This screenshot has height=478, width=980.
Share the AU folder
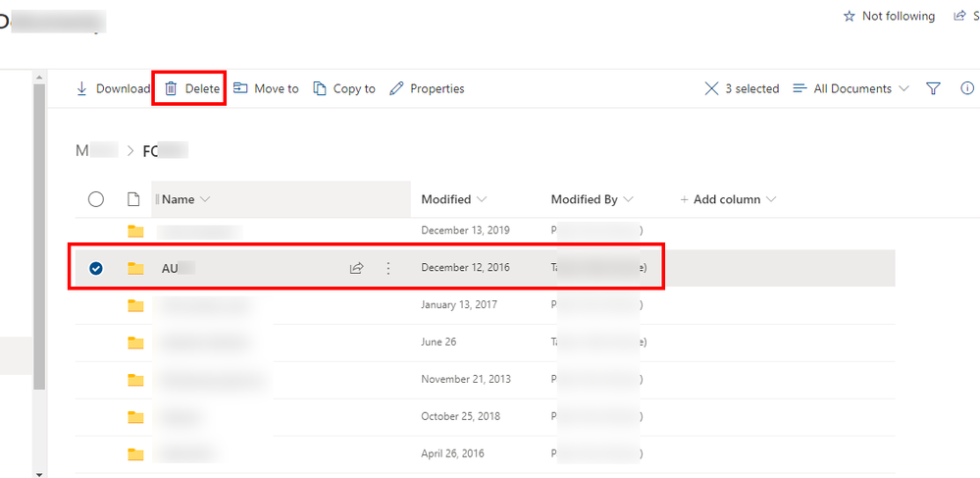pyautogui.click(x=357, y=268)
